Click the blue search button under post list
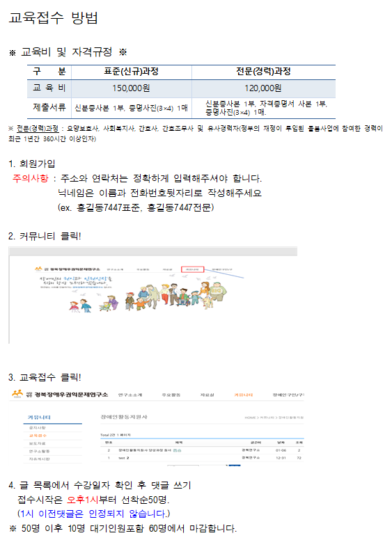Viewport: 392px width, 547px height. point(235,465)
